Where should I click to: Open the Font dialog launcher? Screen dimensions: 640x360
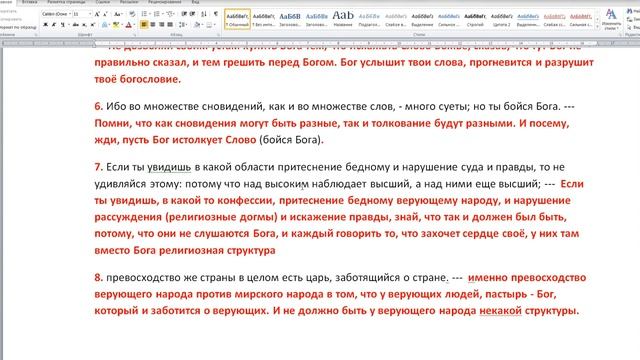click(134, 35)
